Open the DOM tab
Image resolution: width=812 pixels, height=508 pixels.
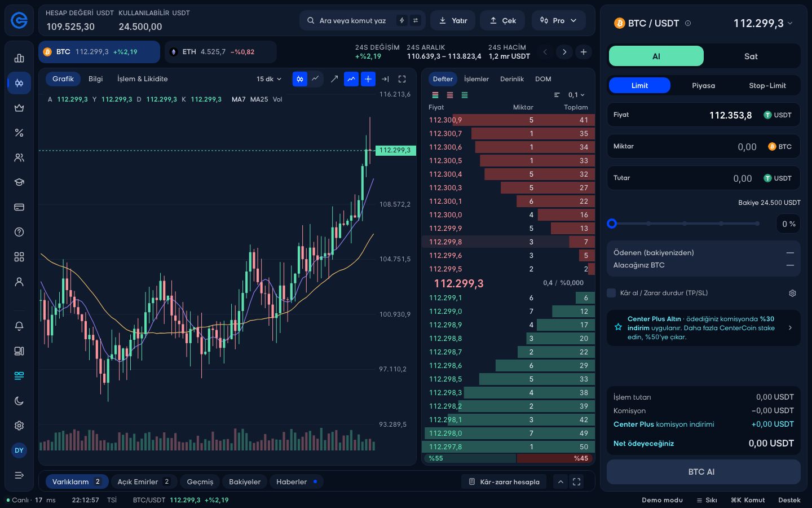pos(543,79)
